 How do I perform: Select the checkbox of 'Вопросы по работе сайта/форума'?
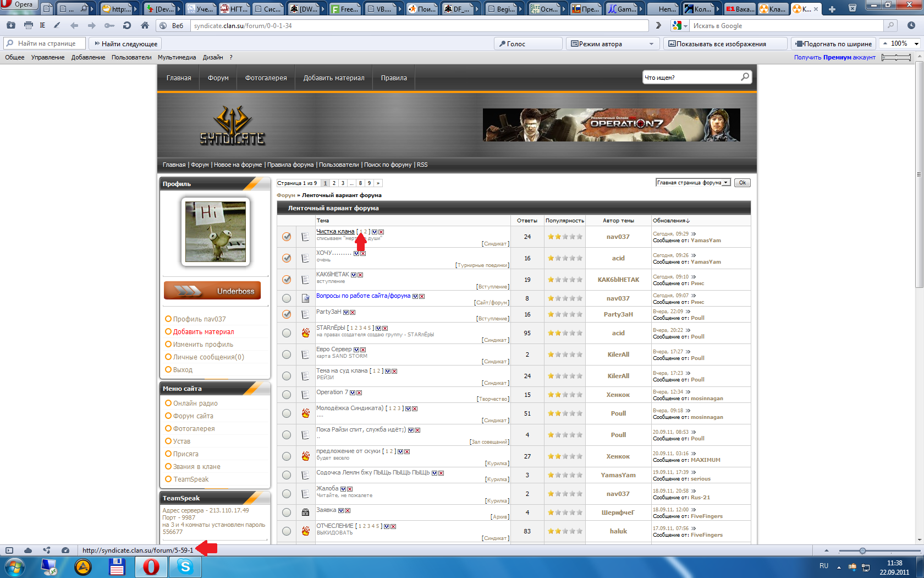click(x=286, y=298)
